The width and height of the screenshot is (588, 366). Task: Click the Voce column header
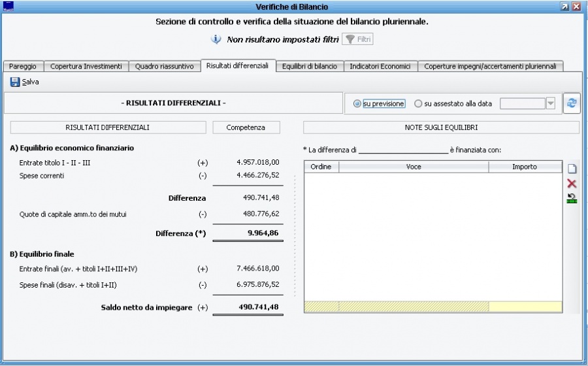[414, 167]
